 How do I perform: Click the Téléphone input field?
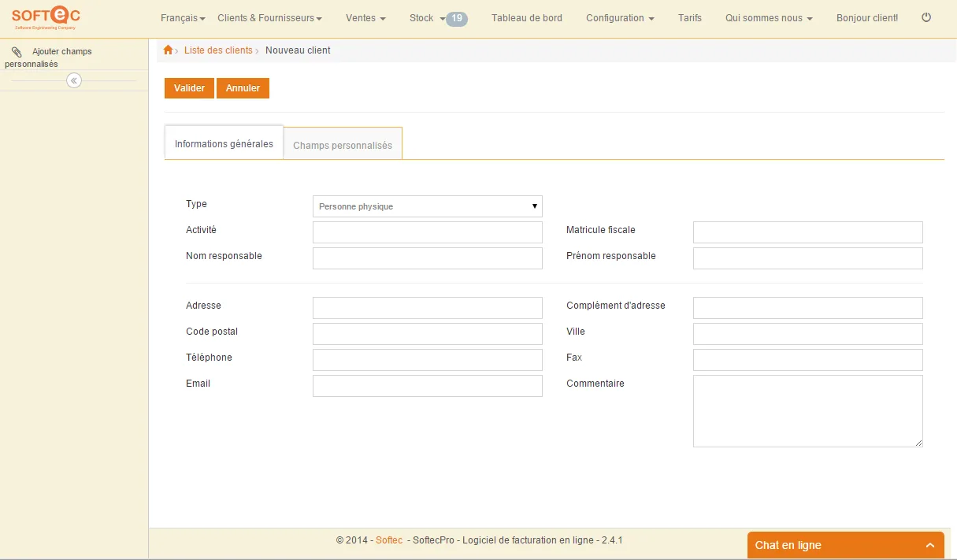click(x=428, y=360)
